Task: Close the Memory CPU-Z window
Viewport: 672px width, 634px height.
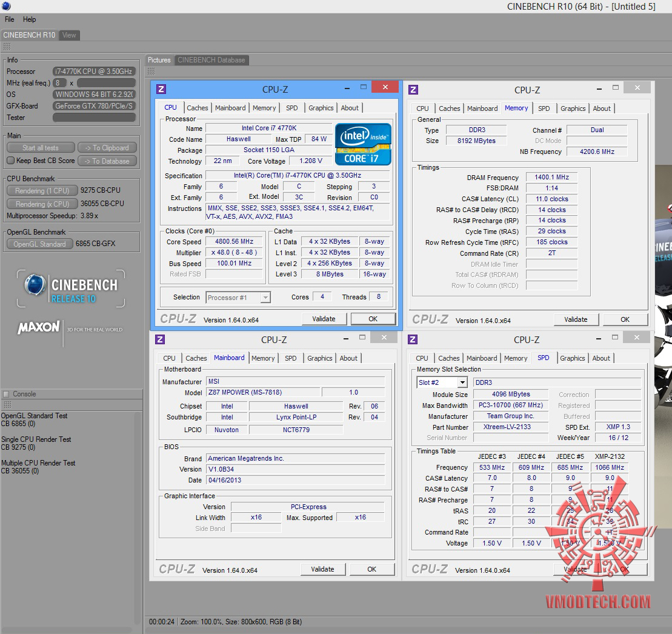Action: tap(637, 87)
